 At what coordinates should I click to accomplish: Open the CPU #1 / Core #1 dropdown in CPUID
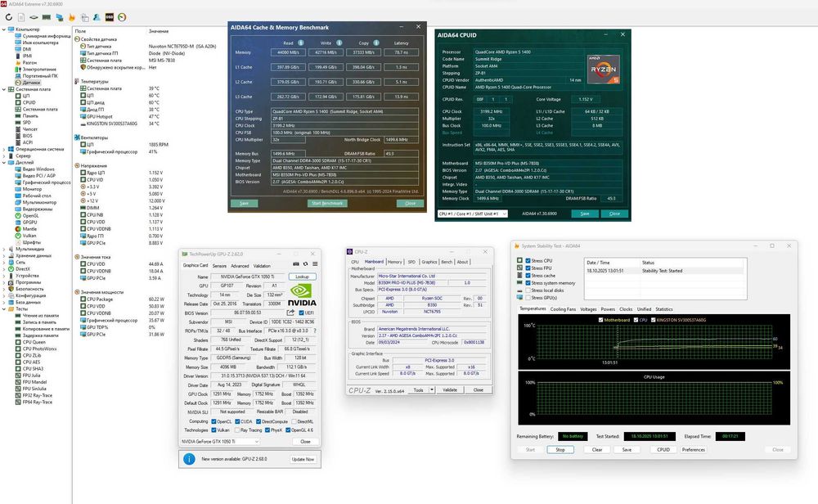[473, 214]
